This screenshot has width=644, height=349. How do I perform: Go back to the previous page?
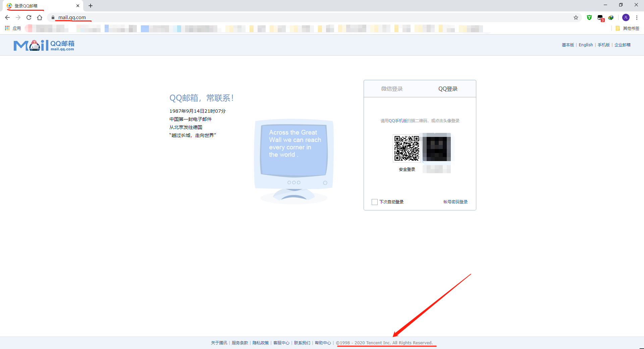7,17
